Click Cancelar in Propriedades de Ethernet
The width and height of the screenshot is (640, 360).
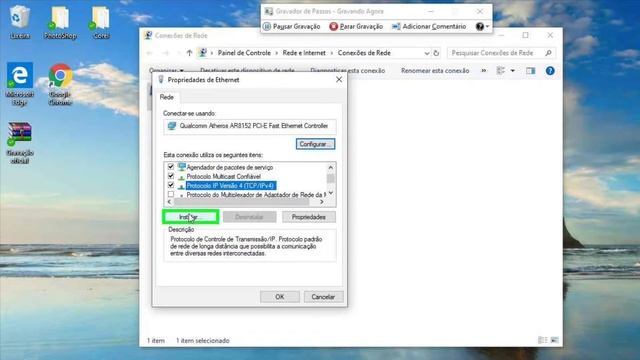[323, 297]
